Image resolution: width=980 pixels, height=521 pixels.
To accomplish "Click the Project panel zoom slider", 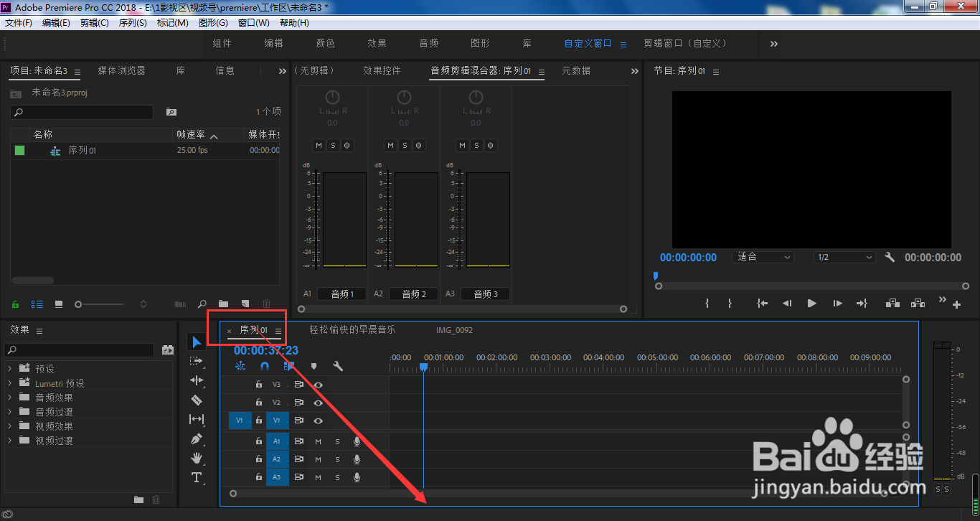I will point(100,304).
